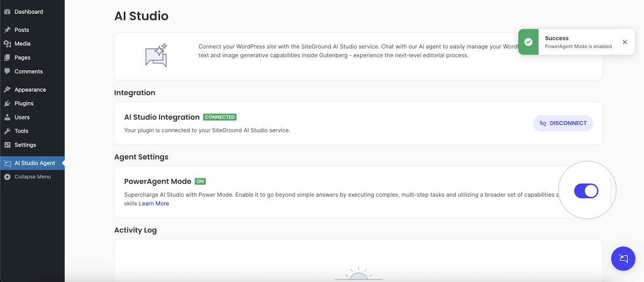The height and width of the screenshot is (282, 644).
Task: Click the Users person icon
Action: [8, 117]
